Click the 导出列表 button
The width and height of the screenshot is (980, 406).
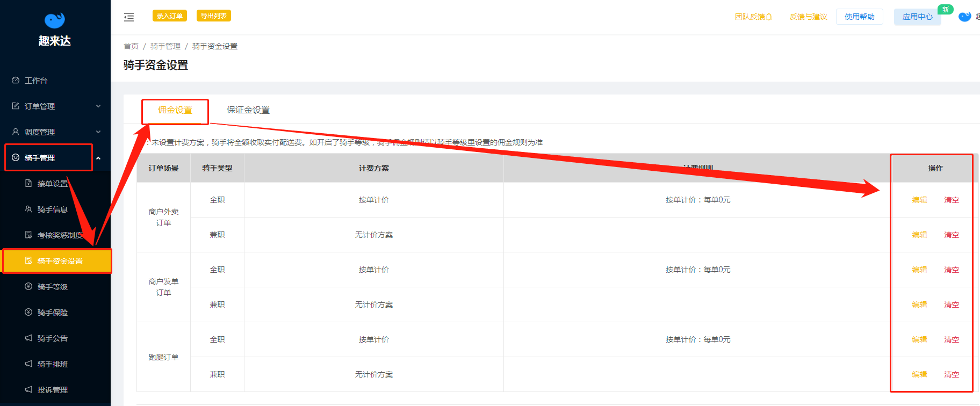214,16
